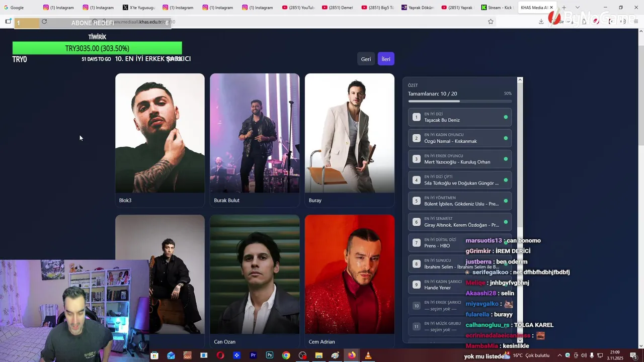Open the notification center icon
This screenshot has width=644, height=362.
click(633, 355)
